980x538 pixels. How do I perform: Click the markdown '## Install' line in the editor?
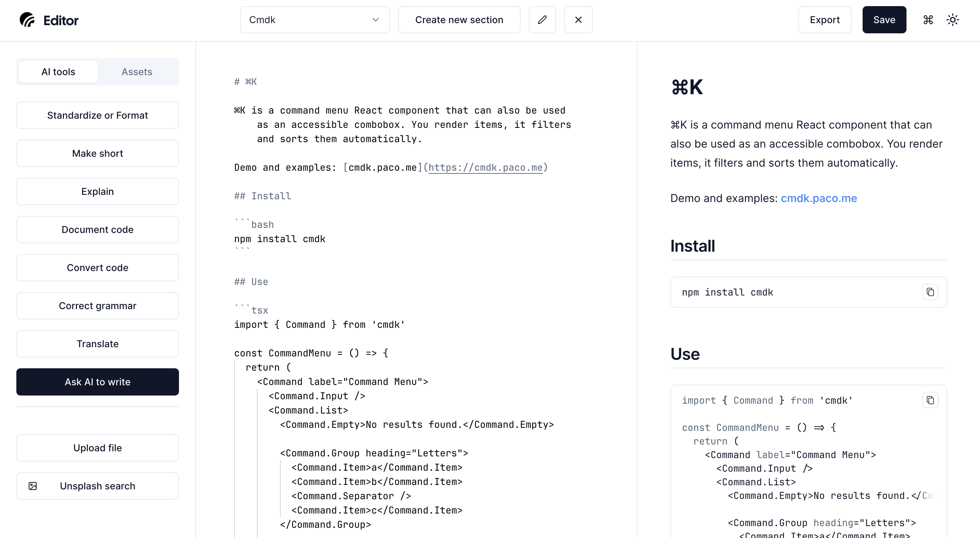[x=262, y=196]
